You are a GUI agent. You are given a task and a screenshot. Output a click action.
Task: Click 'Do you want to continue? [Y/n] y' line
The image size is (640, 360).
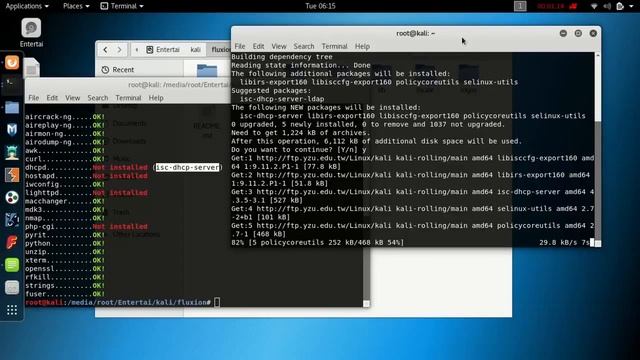pos(299,150)
